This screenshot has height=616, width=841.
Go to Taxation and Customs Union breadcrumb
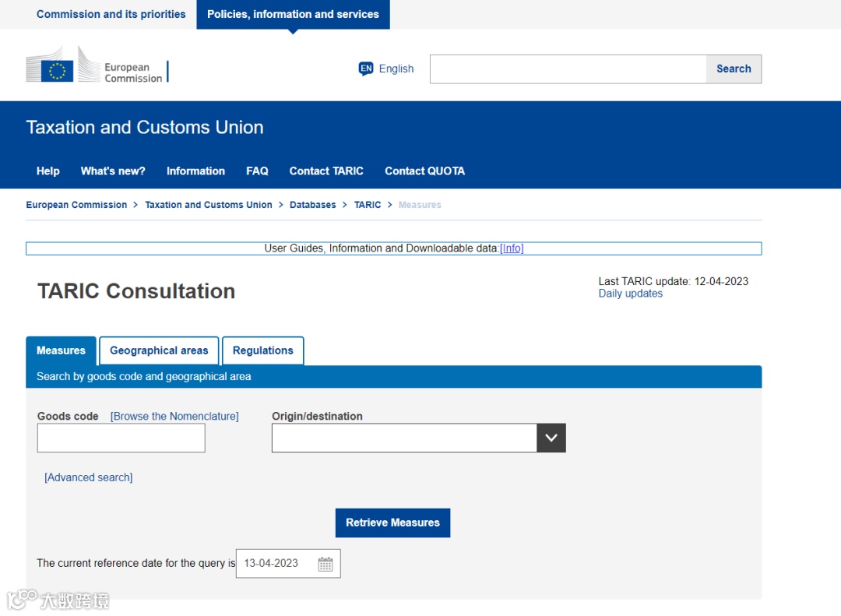coord(209,205)
